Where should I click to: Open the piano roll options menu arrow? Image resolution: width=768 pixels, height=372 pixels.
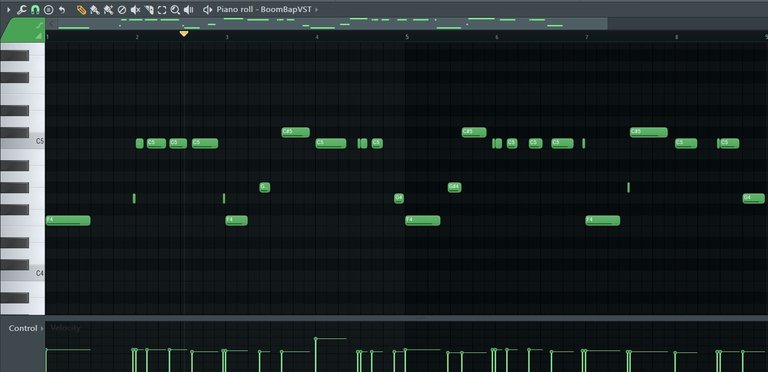(8, 9)
